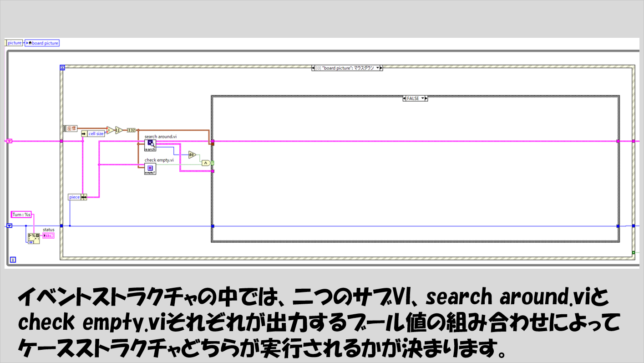Select the AND logic gate node
The height and width of the screenshot is (363, 644).
(206, 163)
